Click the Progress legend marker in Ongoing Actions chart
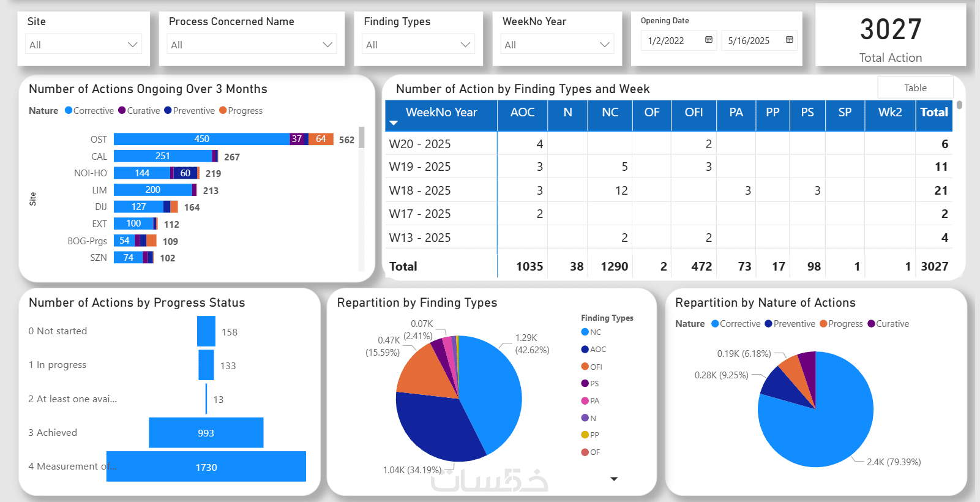The height and width of the screenshot is (502, 980). [223, 110]
